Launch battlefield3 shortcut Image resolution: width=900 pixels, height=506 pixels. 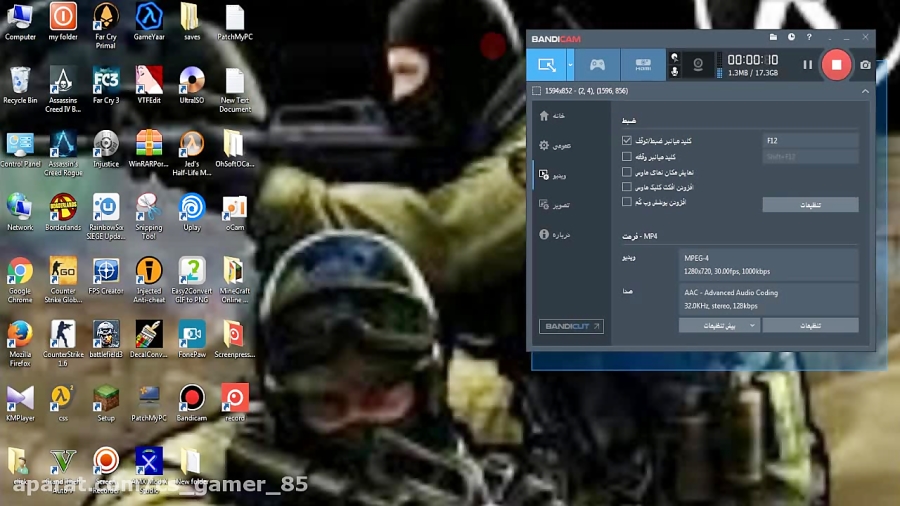(106, 340)
